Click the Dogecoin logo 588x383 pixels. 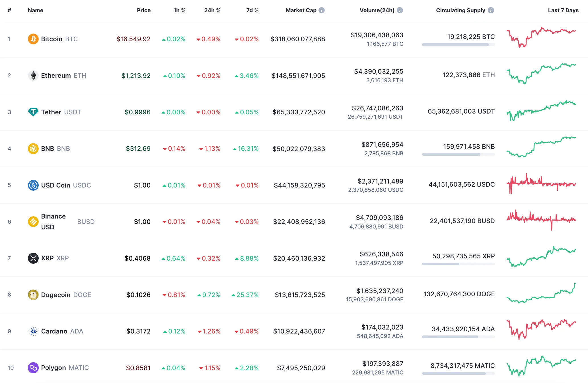pos(33,295)
